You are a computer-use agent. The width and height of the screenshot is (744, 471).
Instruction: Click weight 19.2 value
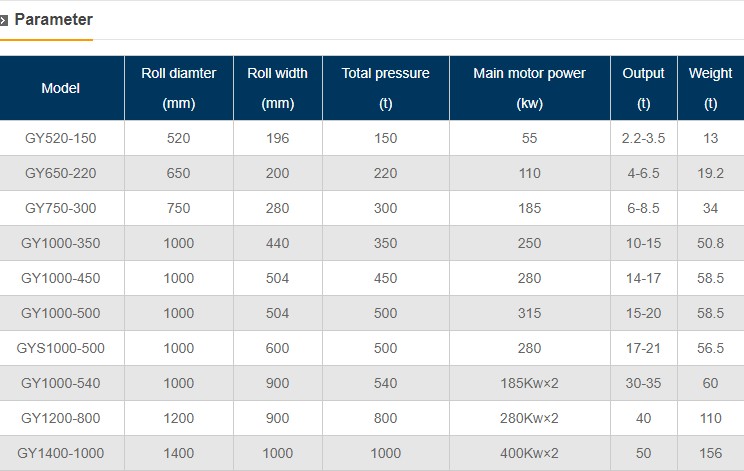point(710,173)
